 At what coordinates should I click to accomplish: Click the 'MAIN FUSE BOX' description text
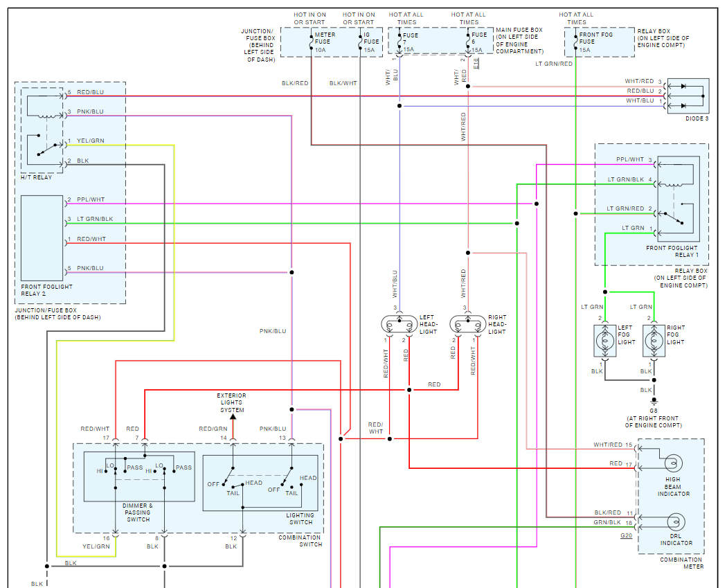coord(519,40)
